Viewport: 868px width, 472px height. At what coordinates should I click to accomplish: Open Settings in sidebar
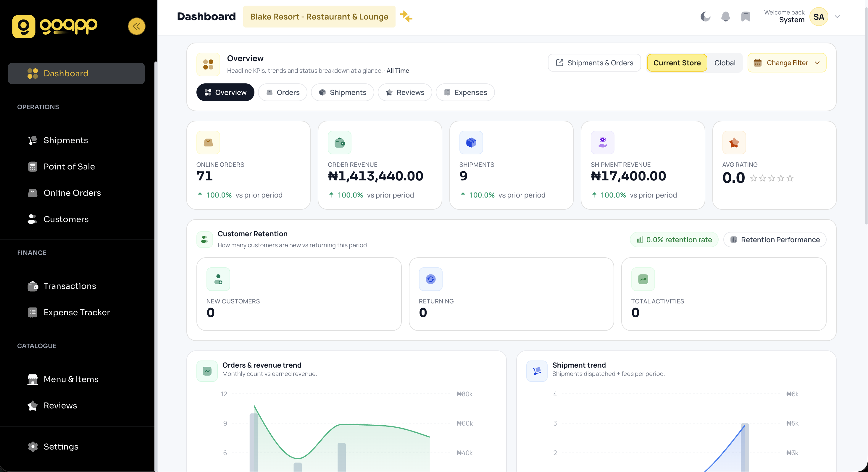76,446
